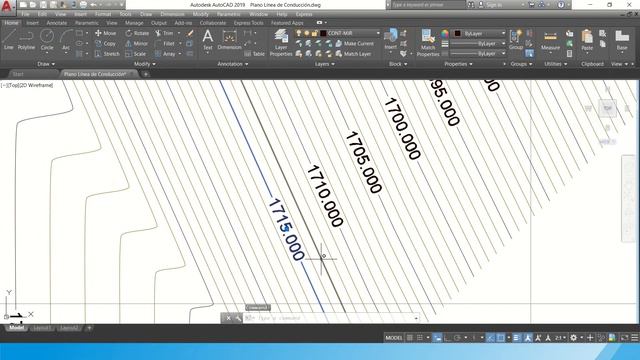The height and width of the screenshot is (360, 640).
Task: Toggle polar tracking in status bar
Action: [x=457, y=338]
